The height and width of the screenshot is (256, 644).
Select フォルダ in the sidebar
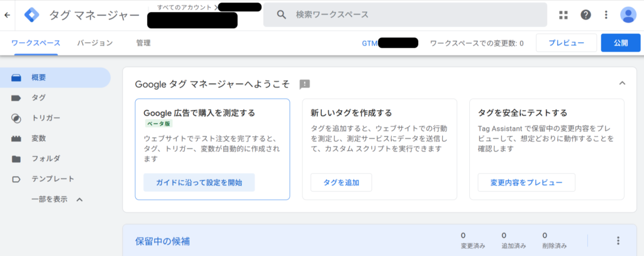[55, 159]
